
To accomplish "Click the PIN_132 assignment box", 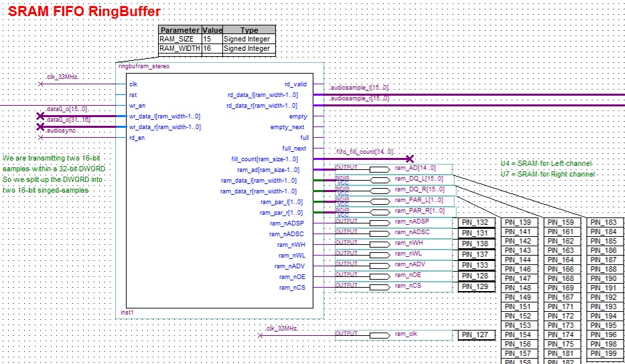I will click(477, 222).
